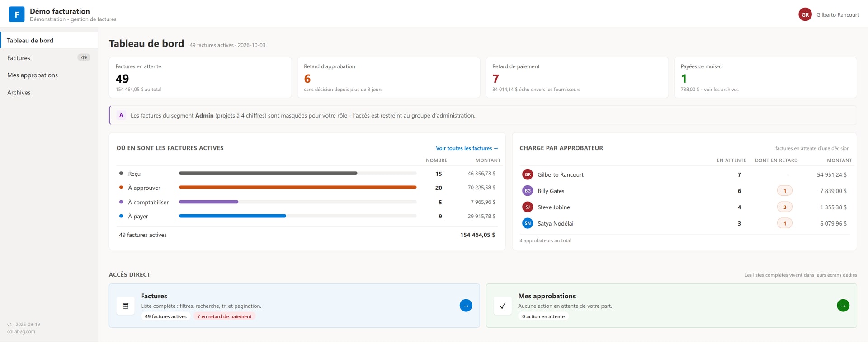
Task: Click the green arrow on Mes approbations card
Action: [x=843, y=306]
